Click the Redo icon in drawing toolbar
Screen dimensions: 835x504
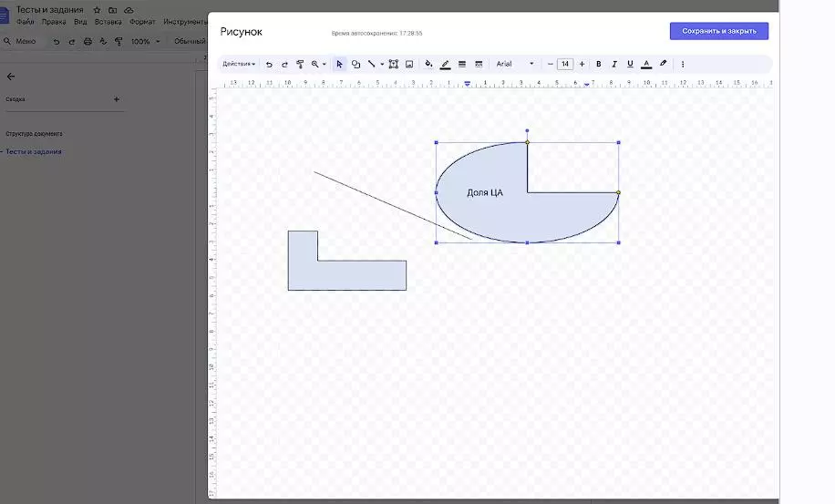[x=284, y=65]
